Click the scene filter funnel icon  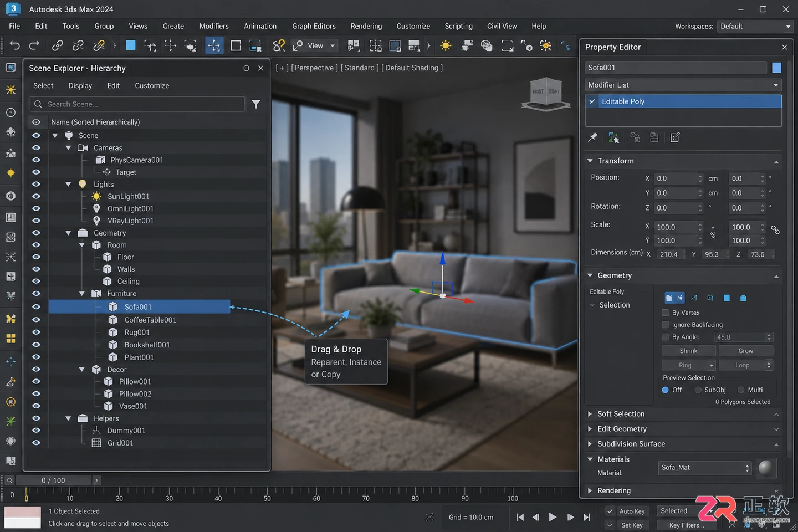pos(256,104)
